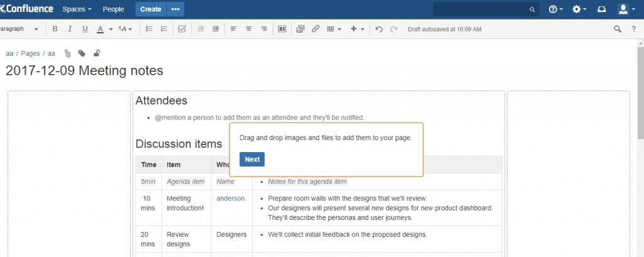Image resolution: width=644 pixels, height=257 pixels.
Task: Open the more formatting options dropdown
Action: pyautogui.click(x=125, y=29)
